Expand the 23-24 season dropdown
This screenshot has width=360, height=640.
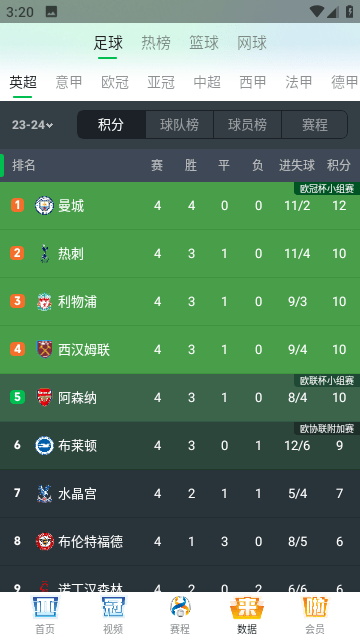click(x=33, y=125)
